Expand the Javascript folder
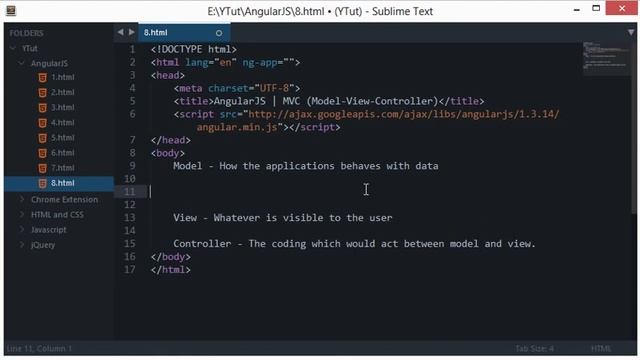This screenshot has height=360, width=640. pos(22,229)
